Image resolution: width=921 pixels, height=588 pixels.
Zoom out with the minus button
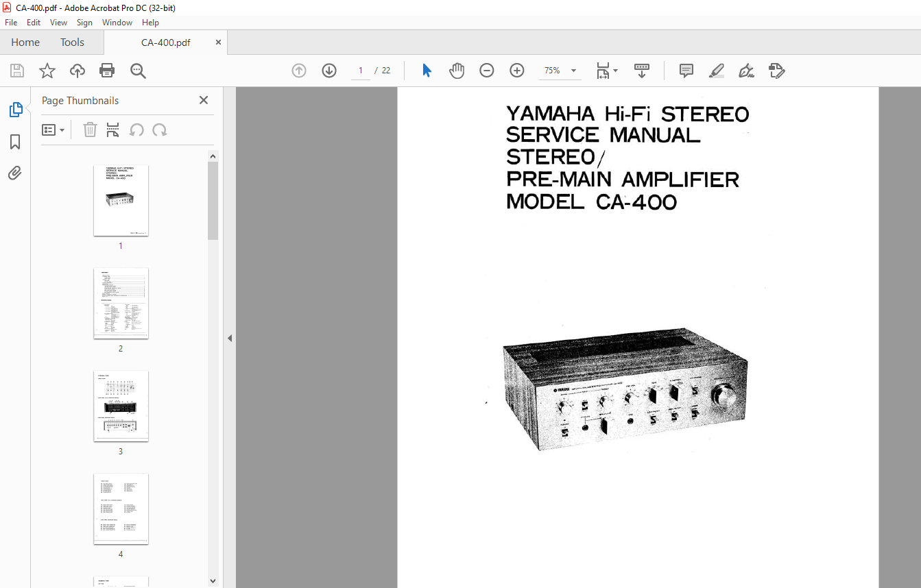[487, 71]
